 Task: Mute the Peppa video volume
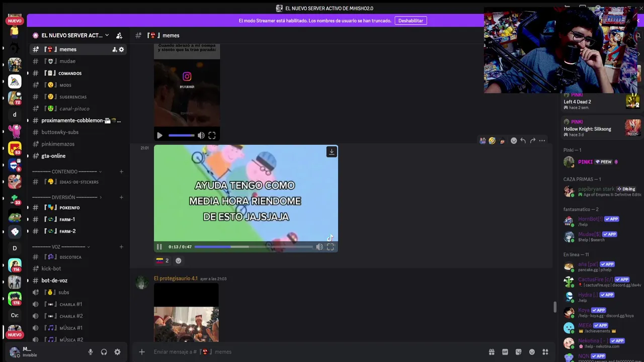(319, 247)
